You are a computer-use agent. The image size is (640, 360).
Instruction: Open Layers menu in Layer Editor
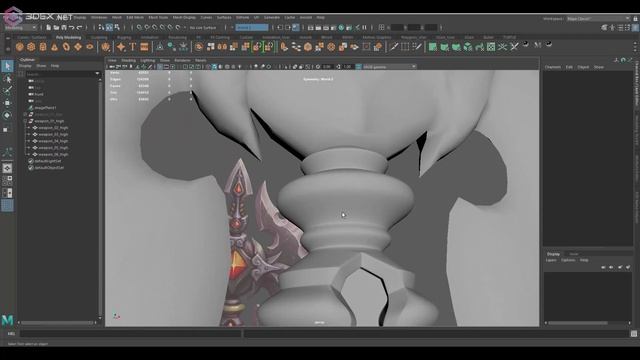(551, 260)
